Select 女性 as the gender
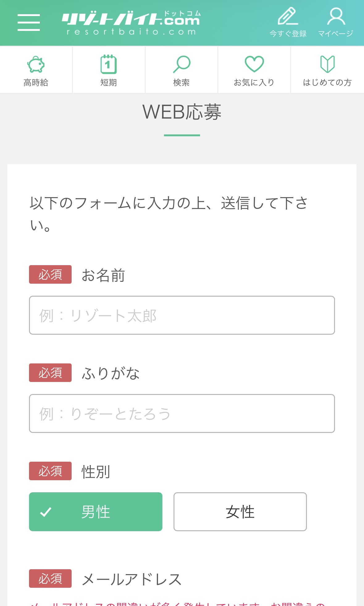364x606 pixels. click(240, 512)
